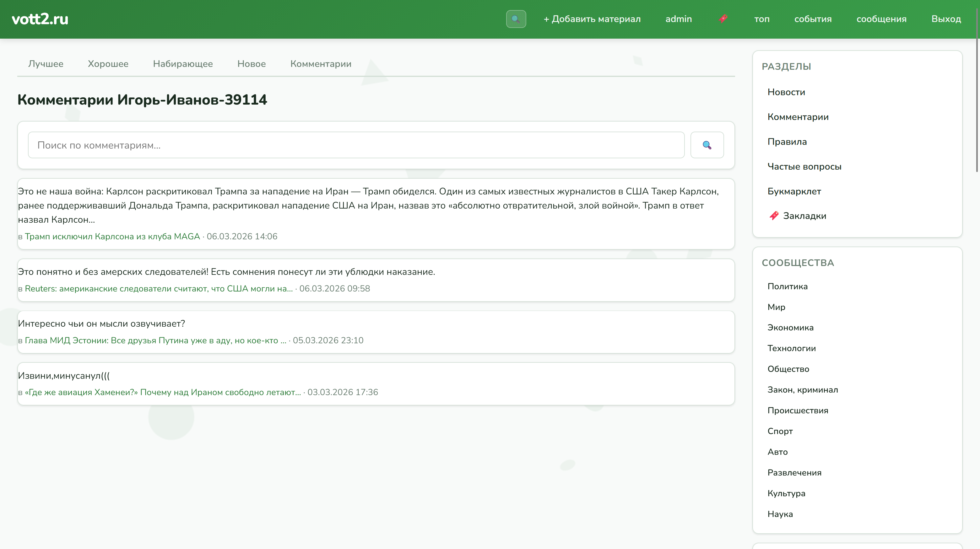The height and width of the screenshot is (549, 980).
Task: Log out using Выход
Action: 946,19
